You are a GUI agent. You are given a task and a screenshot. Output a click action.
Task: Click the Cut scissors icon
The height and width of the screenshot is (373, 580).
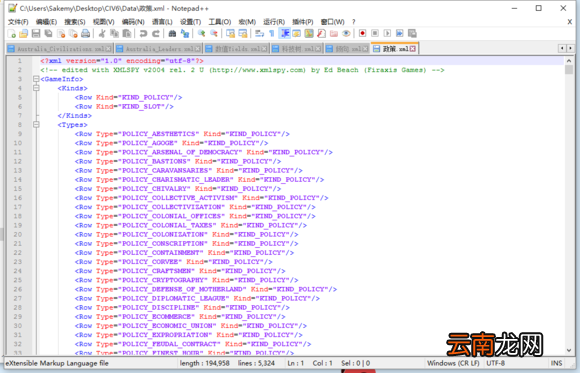coord(102,34)
